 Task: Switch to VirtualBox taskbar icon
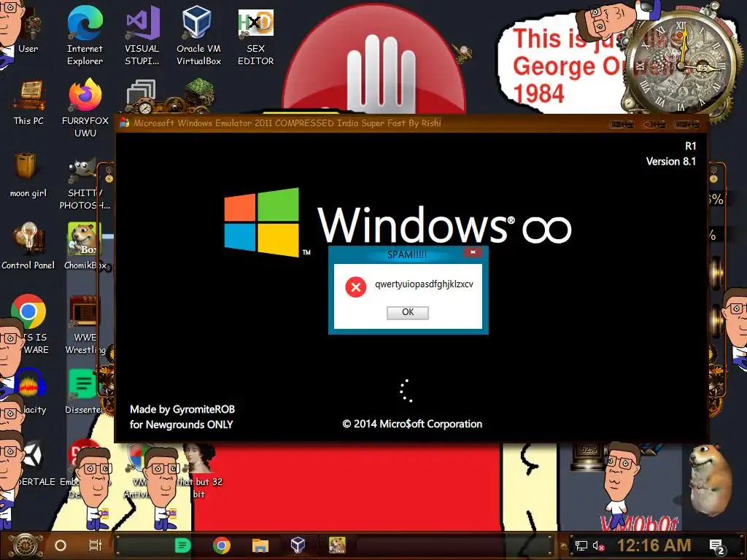(298, 545)
